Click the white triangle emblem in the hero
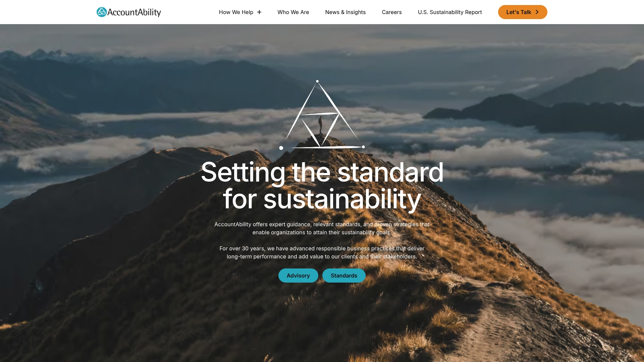 pos(322,115)
